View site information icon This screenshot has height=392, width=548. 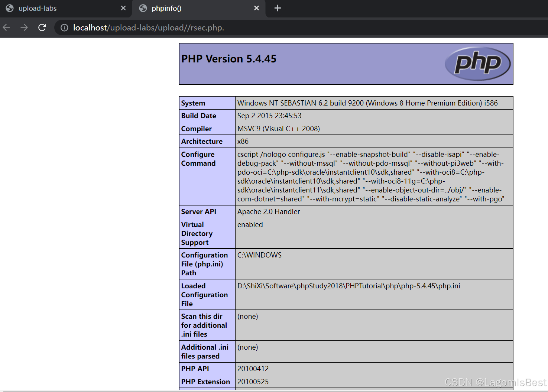coord(64,28)
